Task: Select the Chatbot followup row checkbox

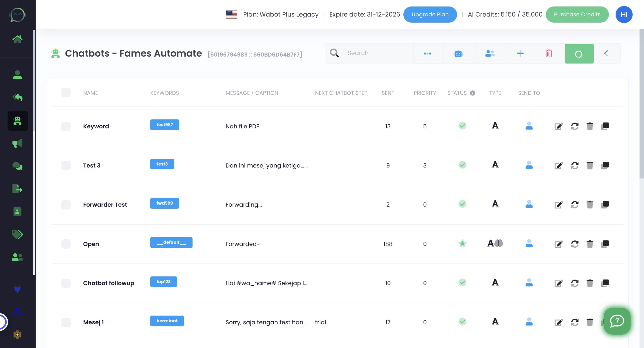Action: (x=66, y=283)
